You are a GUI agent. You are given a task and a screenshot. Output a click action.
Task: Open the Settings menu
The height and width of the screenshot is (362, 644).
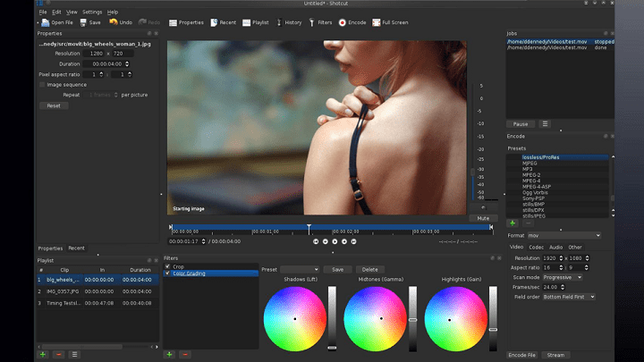[92, 12]
